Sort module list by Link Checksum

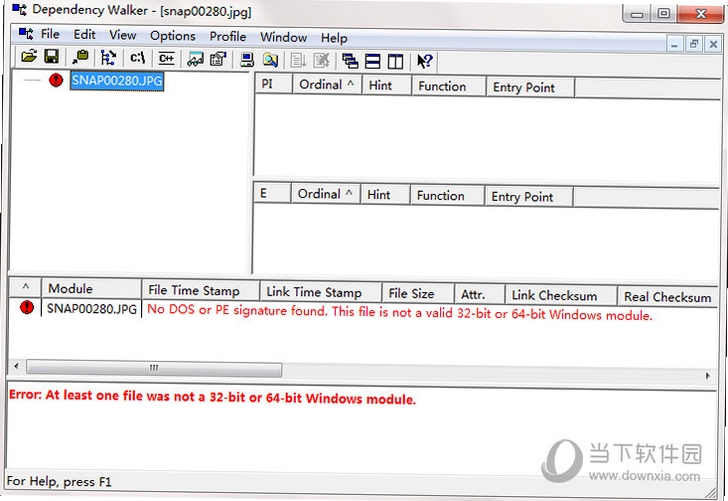click(561, 296)
